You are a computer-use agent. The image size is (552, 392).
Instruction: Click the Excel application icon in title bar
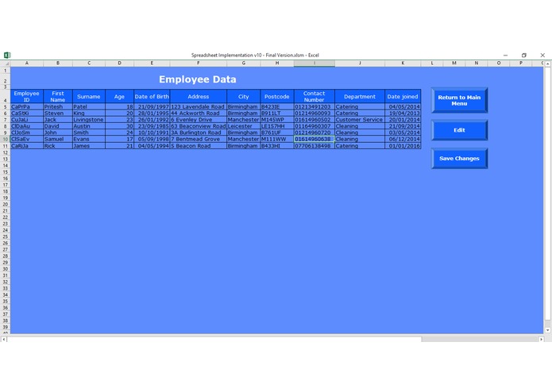(x=6, y=55)
